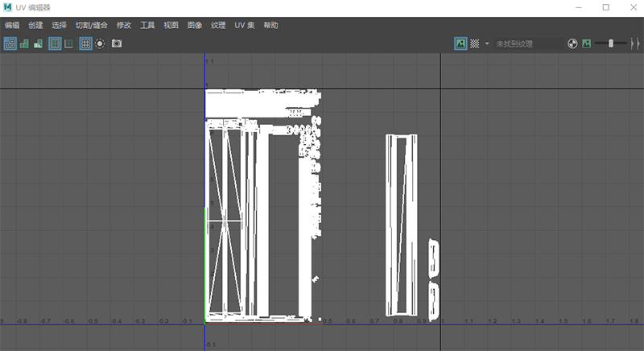Select the crossed-diagonal UV shell at left
Screen dimensions: 644x351
[x=225, y=221]
